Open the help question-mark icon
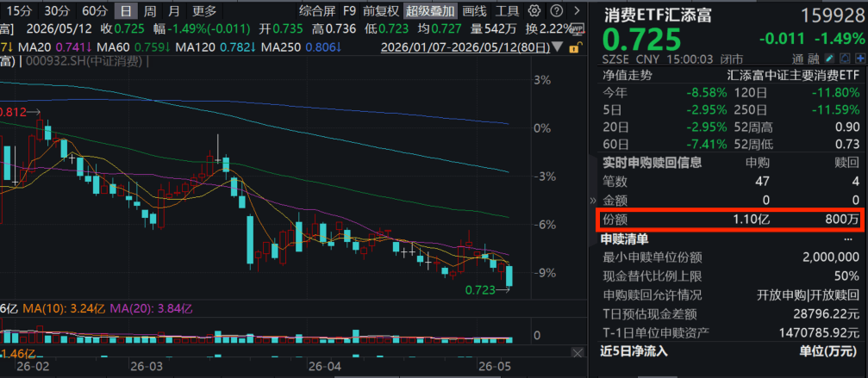Screen dimensions: 868x378 558,10
